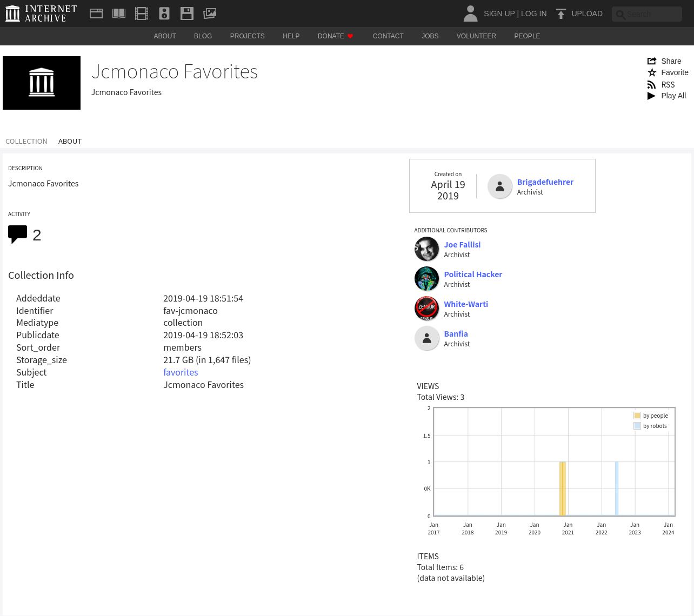Click the 'by people' legend swatch
694x616 pixels.
point(637,416)
